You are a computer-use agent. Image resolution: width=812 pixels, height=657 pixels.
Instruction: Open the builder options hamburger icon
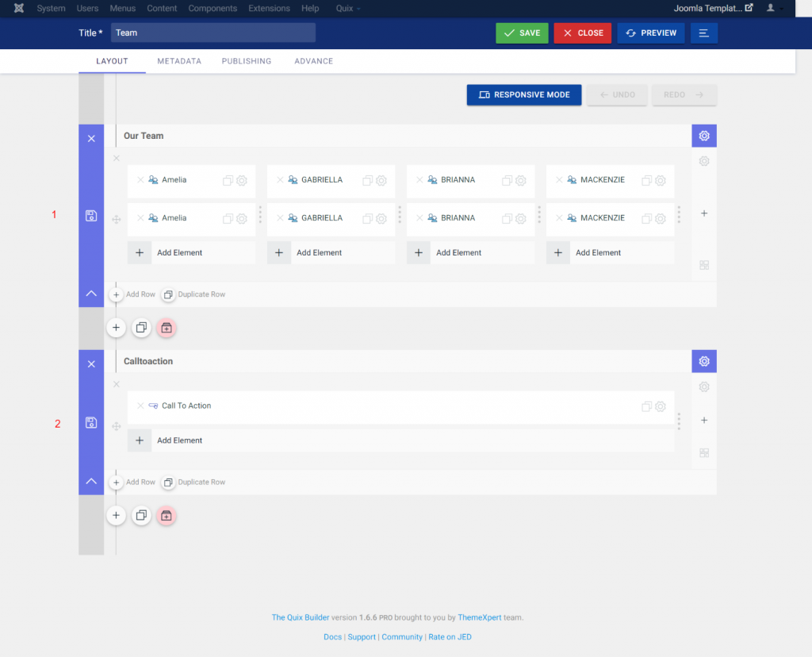703,33
